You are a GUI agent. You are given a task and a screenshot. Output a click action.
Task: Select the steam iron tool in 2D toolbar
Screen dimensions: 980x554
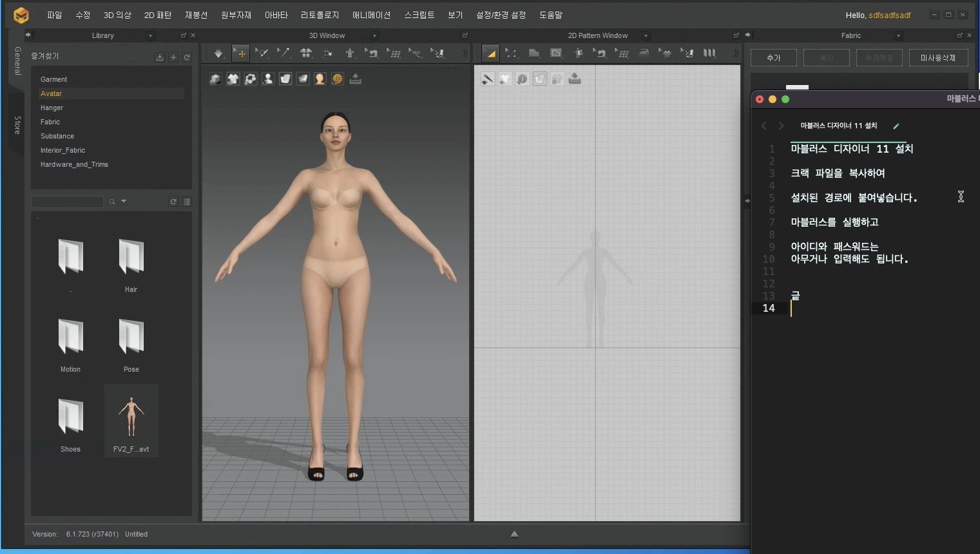tap(644, 53)
